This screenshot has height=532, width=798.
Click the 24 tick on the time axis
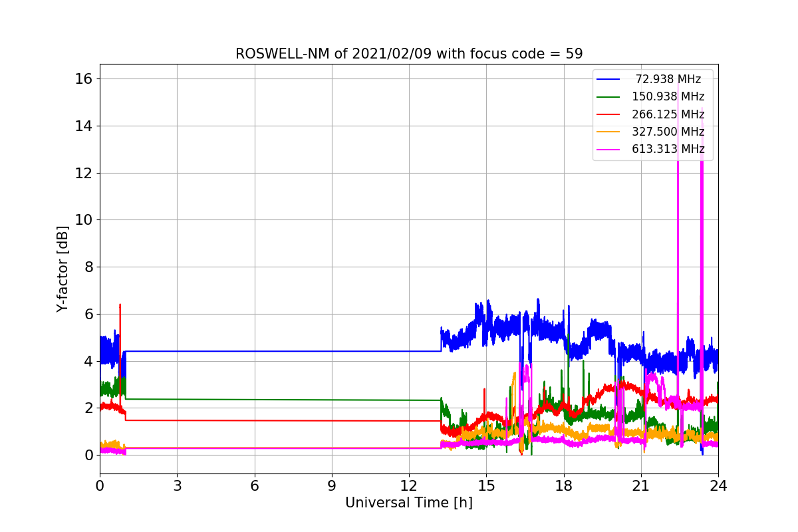click(718, 485)
